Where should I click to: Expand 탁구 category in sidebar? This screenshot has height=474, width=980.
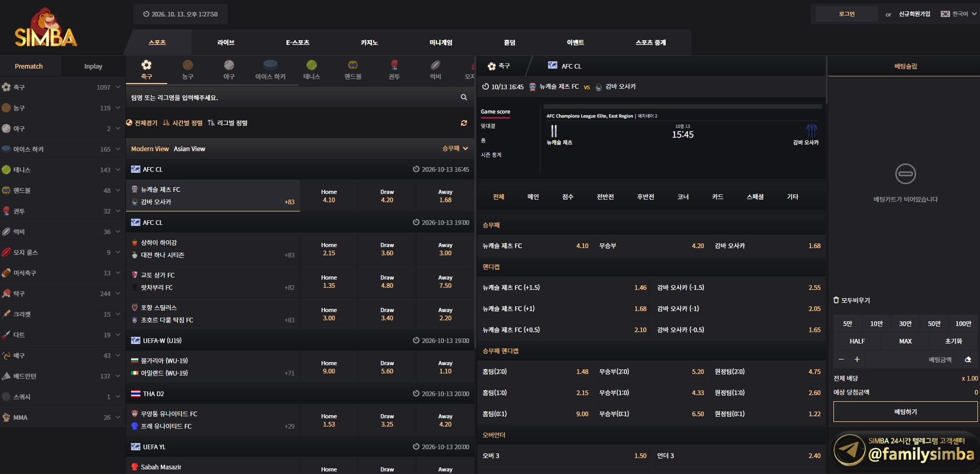62,293
